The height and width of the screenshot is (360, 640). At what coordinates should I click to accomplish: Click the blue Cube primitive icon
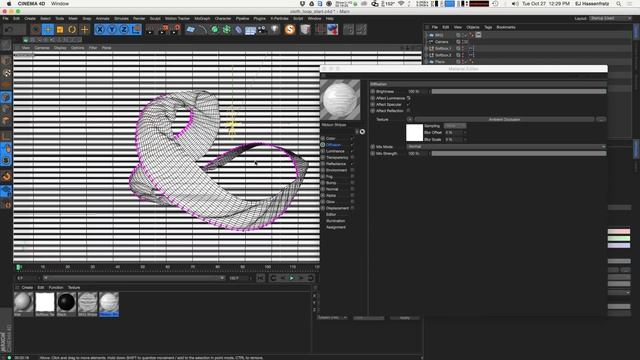coord(191,29)
